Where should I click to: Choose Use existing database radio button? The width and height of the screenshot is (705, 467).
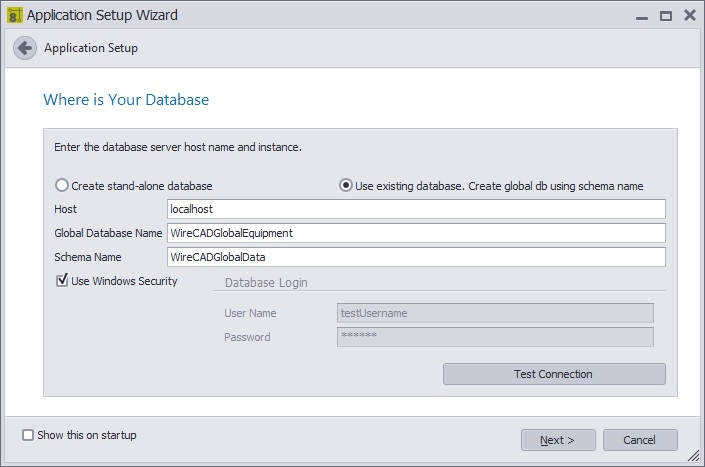(345, 185)
